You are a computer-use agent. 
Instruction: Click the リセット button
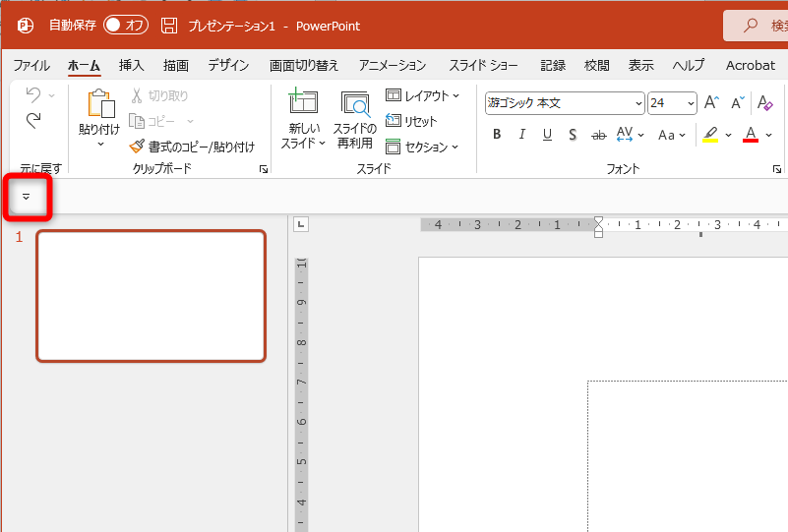[x=411, y=121]
